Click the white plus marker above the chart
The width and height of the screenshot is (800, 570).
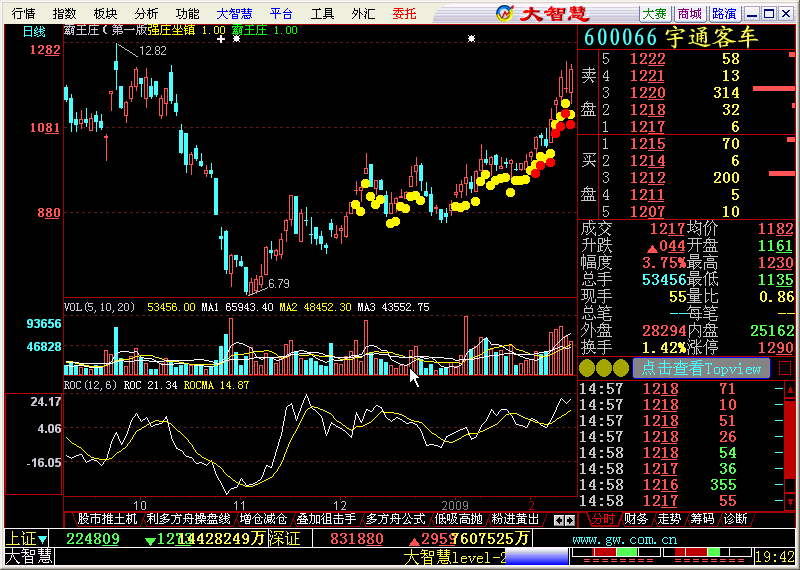220,39
